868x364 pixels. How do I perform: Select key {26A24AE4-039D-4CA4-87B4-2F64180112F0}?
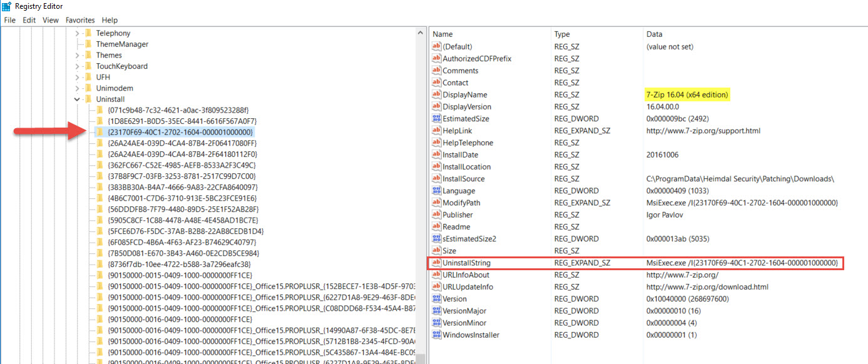pos(182,154)
